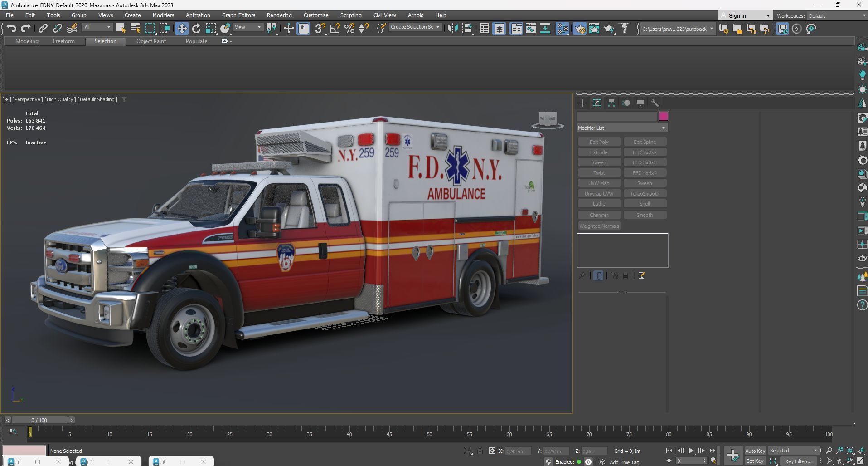The image size is (868, 466).
Task: Toggle Angle Snap icon
Action: [335, 29]
